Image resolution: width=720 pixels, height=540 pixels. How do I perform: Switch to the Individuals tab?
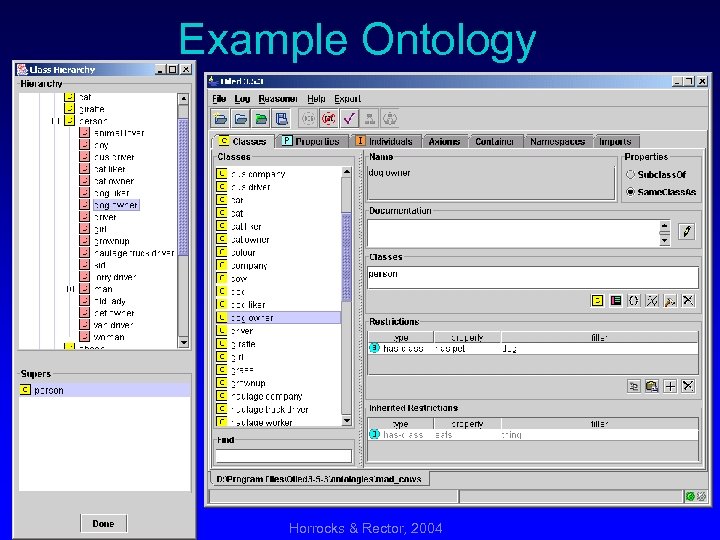pos(386,141)
